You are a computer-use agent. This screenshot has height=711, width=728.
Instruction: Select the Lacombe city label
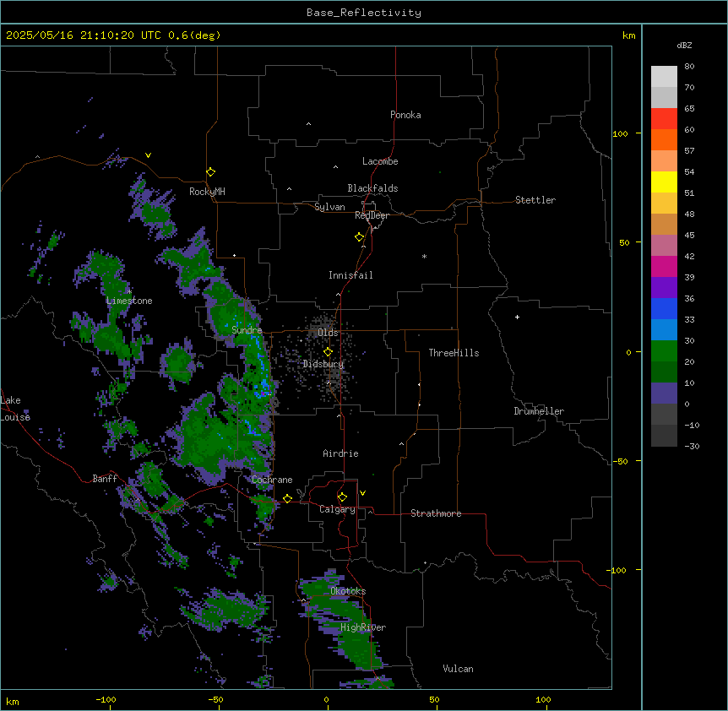[x=380, y=161]
